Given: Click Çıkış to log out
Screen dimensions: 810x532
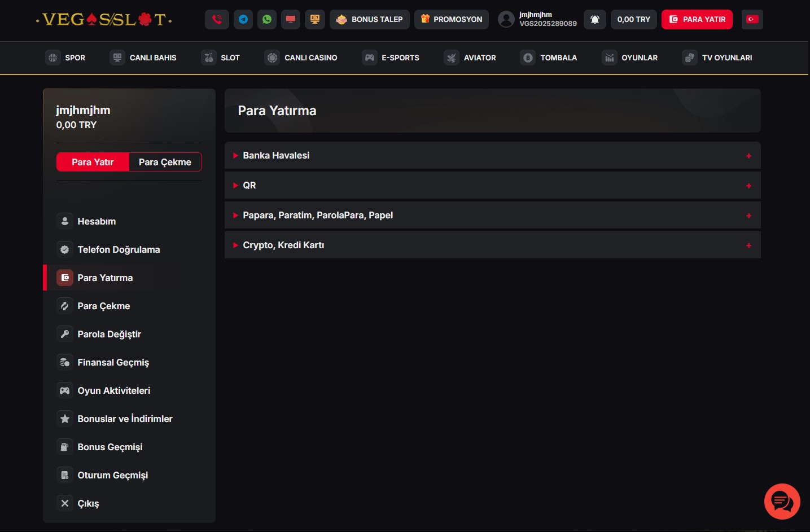Looking at the screenshot, I should 88,503.
